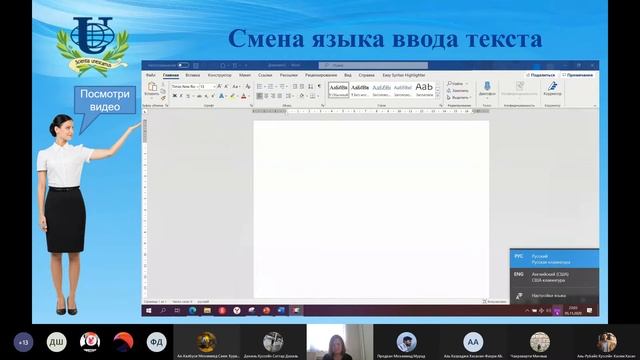Switch to the Вставка ribbon tab
Image resolution: width=640 pixels, height=360 pixels.
[x=193, y=76]
